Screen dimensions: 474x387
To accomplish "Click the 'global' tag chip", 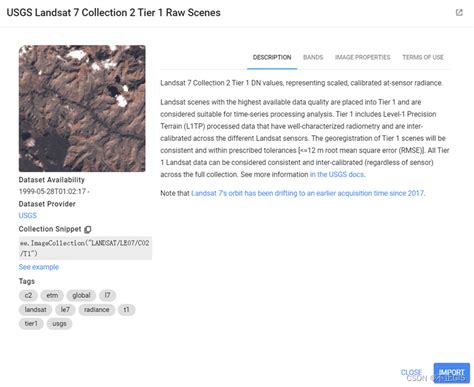I will click(81, 295).
